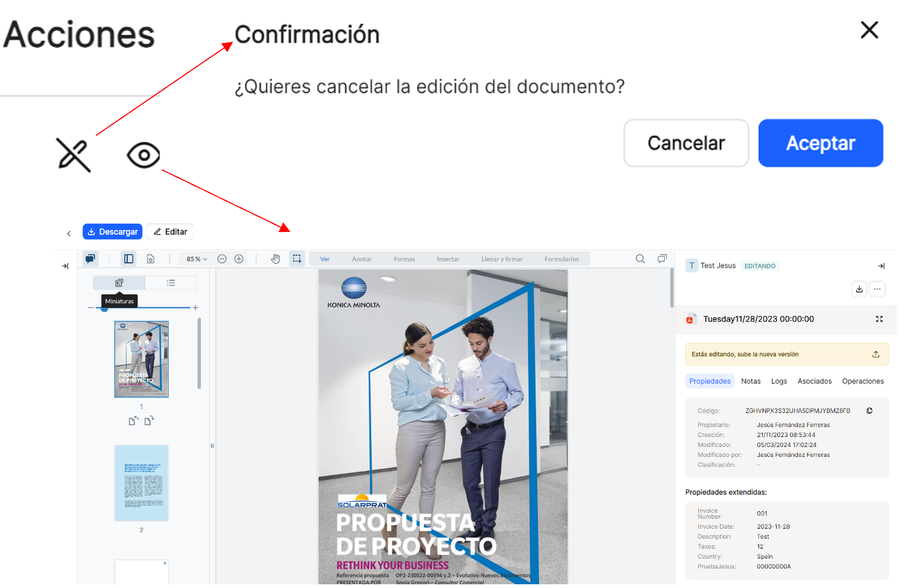The height and width of the screenshot is (588, 910).
Task: Switch to the Ver tab
Action: pos(325,259)
